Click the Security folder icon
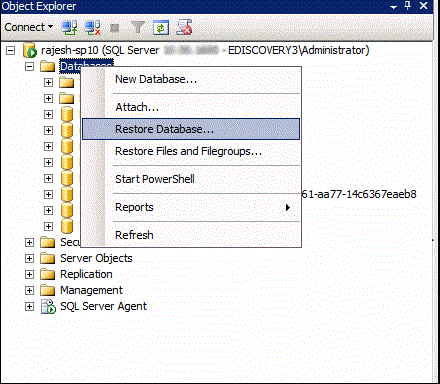Viewport: 440px width, 384px height. click(47, 242)
